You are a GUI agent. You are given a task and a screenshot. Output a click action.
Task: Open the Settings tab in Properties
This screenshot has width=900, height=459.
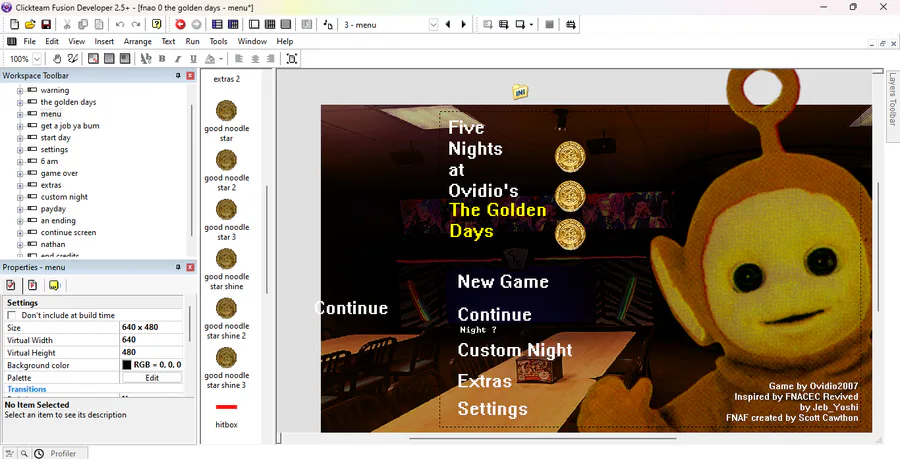(x=10, y=285)
